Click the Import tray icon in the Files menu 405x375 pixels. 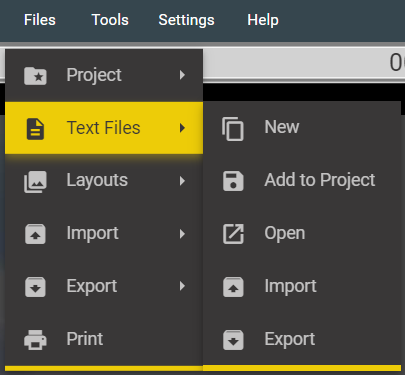coord(35,234)
